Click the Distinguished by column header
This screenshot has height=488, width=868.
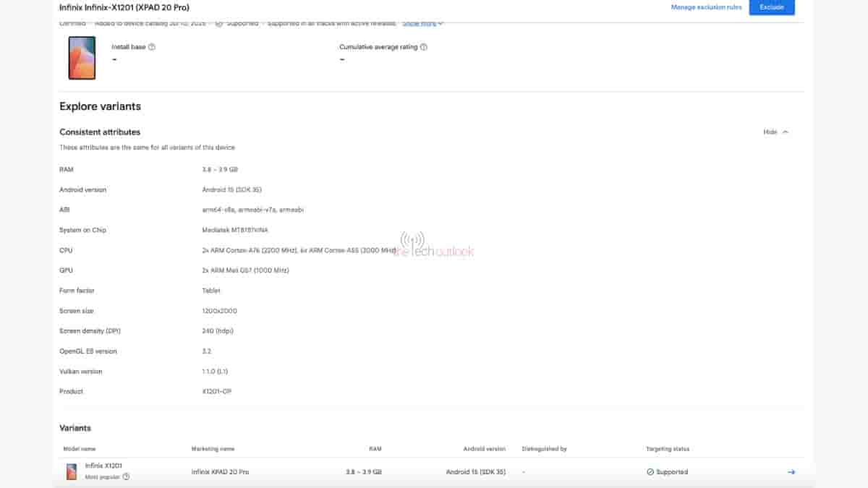[x=544, y=449]
